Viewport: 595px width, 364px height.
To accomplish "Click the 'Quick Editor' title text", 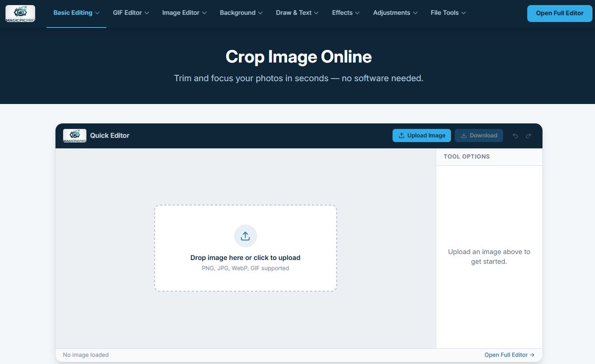I will point(110,136).
